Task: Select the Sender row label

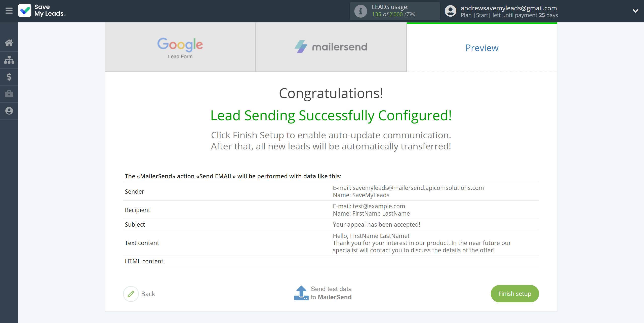Action: (x=134, y=192)
